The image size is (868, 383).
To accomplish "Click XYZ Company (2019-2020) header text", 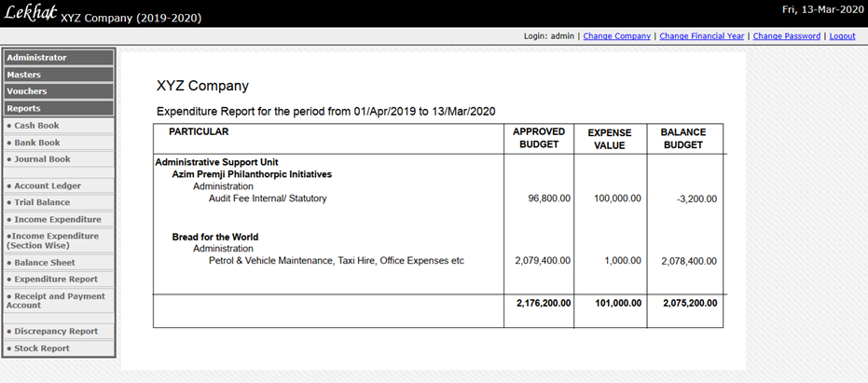I will click(131, 18).
